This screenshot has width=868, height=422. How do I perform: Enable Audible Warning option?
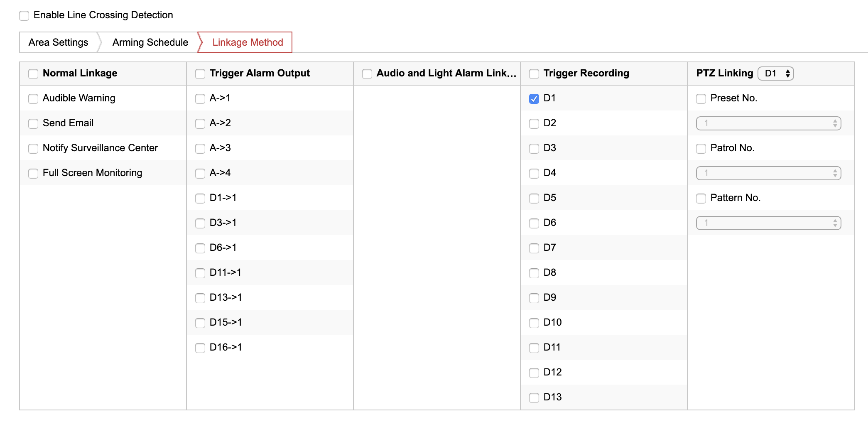(33, 99)
